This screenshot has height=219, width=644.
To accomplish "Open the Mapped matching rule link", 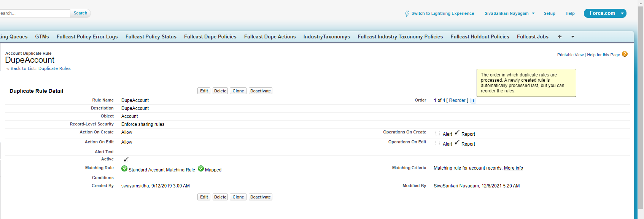I will point(213,170).
